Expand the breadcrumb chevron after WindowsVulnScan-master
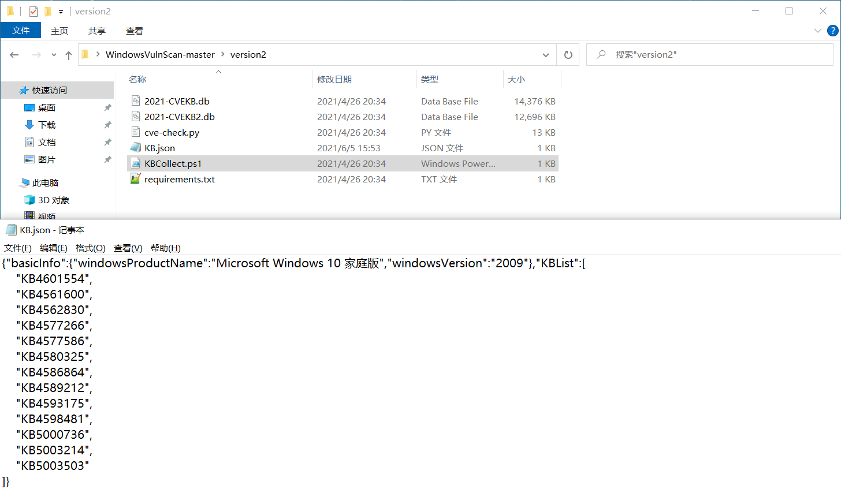The width and height of the screenshot is (841, 504). [223, 54]
